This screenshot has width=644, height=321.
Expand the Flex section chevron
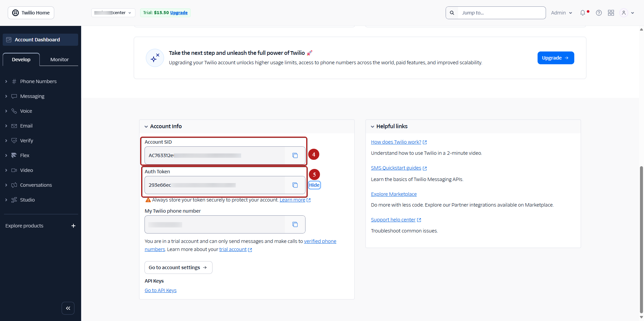click(x=6, y=155)
